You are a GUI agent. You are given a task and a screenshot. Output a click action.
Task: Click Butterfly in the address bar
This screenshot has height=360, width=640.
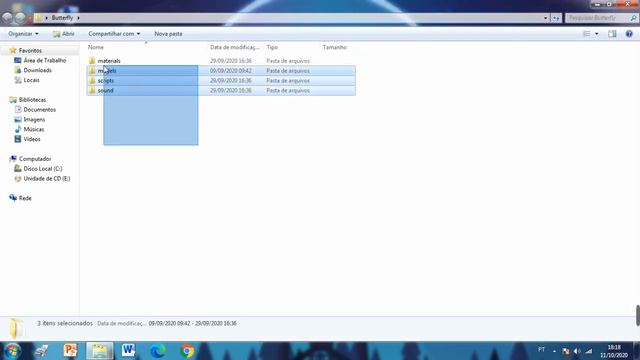62,18
